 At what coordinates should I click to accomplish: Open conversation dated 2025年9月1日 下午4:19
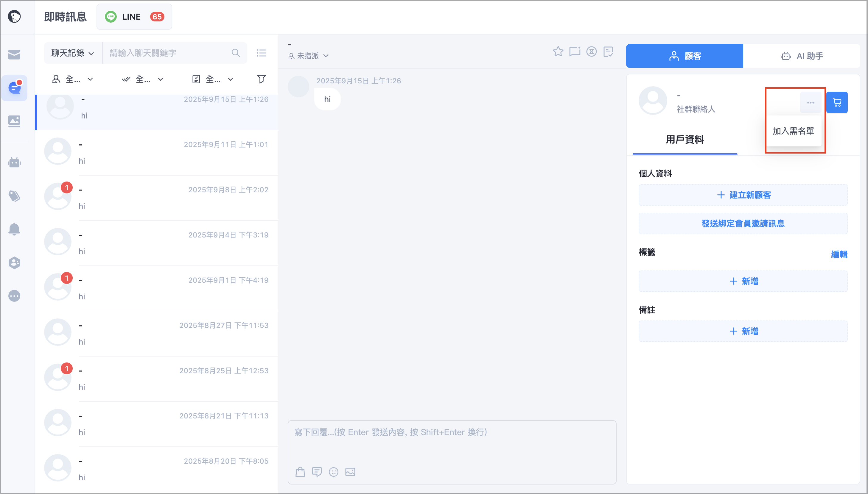click(x=157, y=288)
